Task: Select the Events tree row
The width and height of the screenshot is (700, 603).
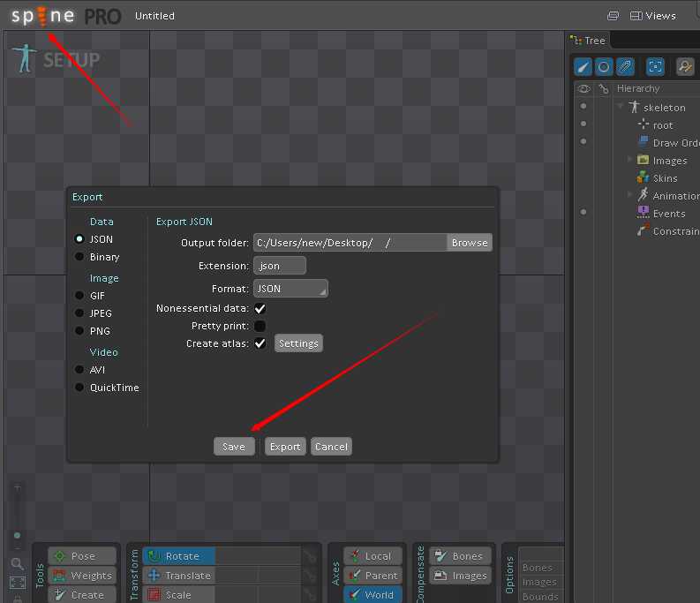Action: click(668, 214)
